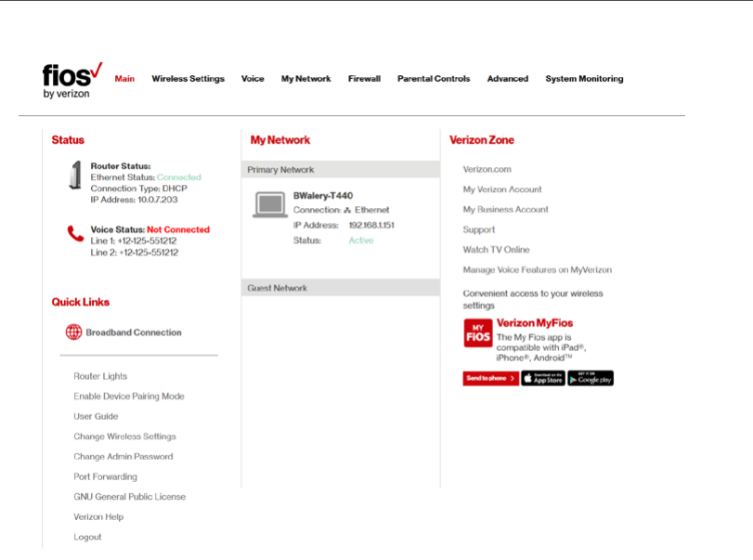Switch to the Advanced tab
The image size is (753, 560).
point(508,79)
